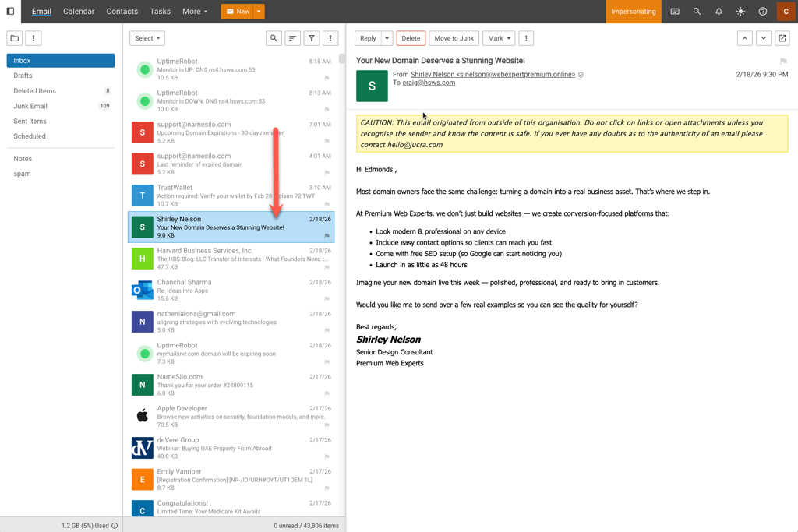Click the craig@hsws.com recipient link
Image resolution: width=798 pixels, height=532 pixels.
(x=429, y=83)
